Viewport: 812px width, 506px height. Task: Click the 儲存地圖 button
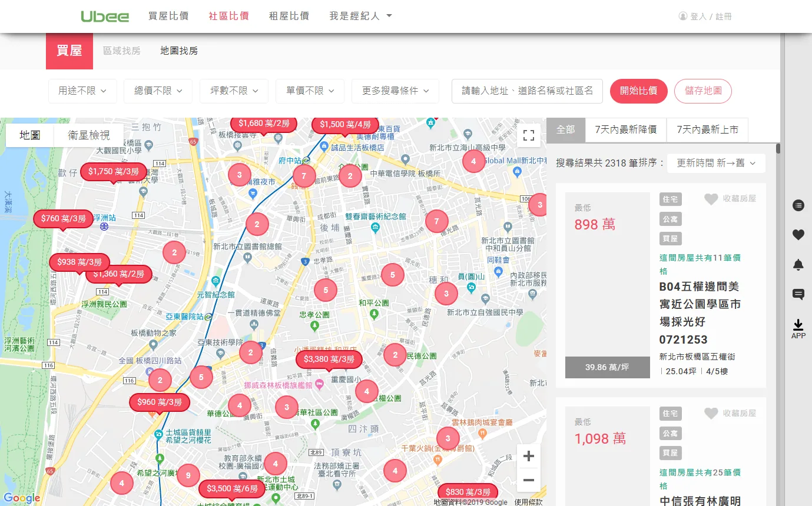pos(703,91)
